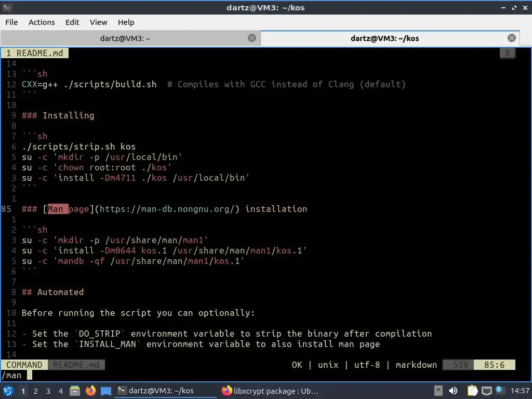Open the Help menu

[x=126, y=22]
